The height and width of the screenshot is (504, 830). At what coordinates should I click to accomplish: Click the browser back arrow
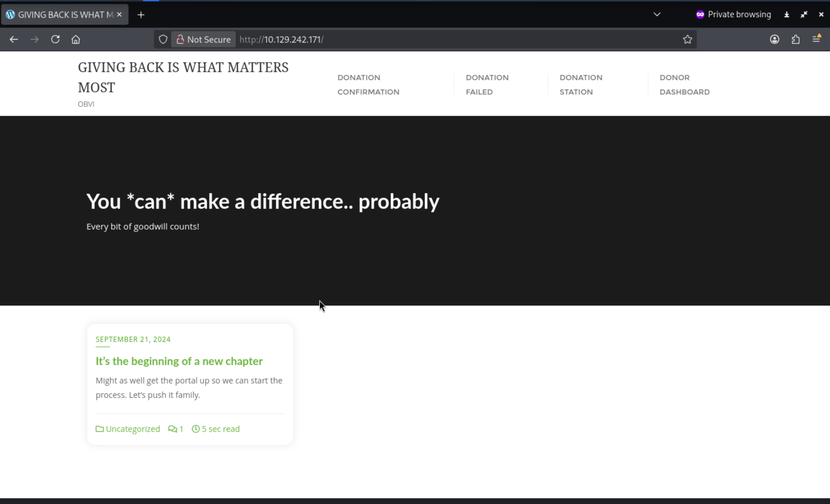14,40
